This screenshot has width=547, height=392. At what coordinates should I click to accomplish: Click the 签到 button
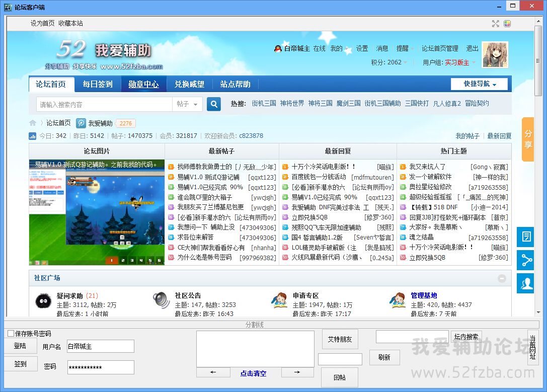(20, 364)
